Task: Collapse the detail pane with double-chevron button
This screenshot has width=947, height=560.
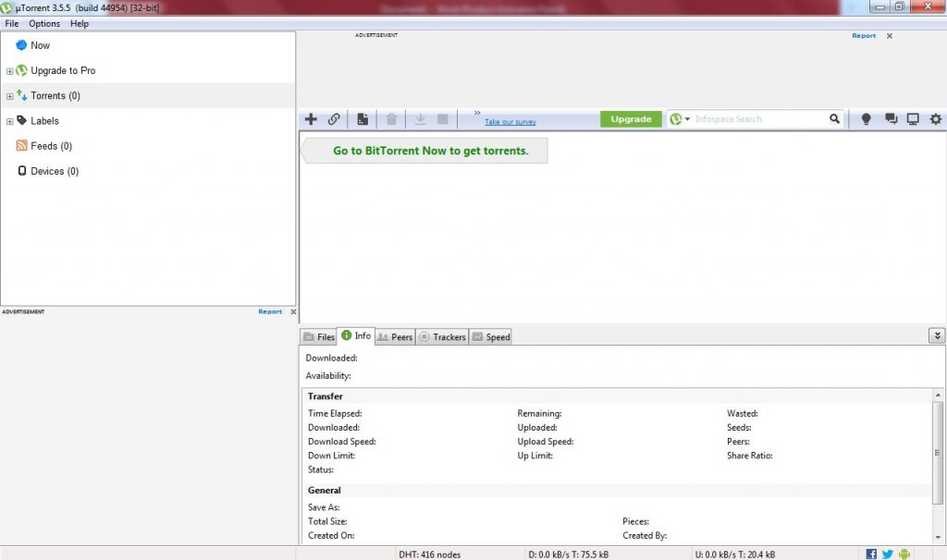Action: [x=937, y=336]
